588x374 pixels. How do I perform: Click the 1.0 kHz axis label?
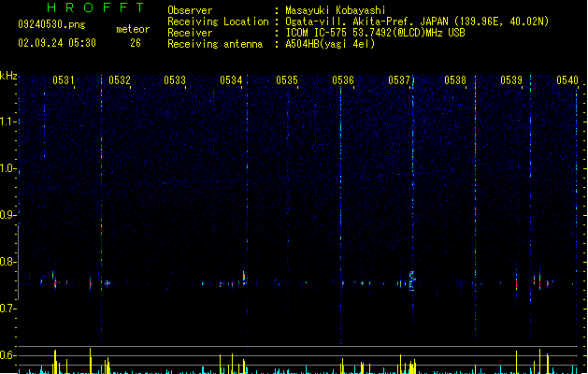[7, 168]
